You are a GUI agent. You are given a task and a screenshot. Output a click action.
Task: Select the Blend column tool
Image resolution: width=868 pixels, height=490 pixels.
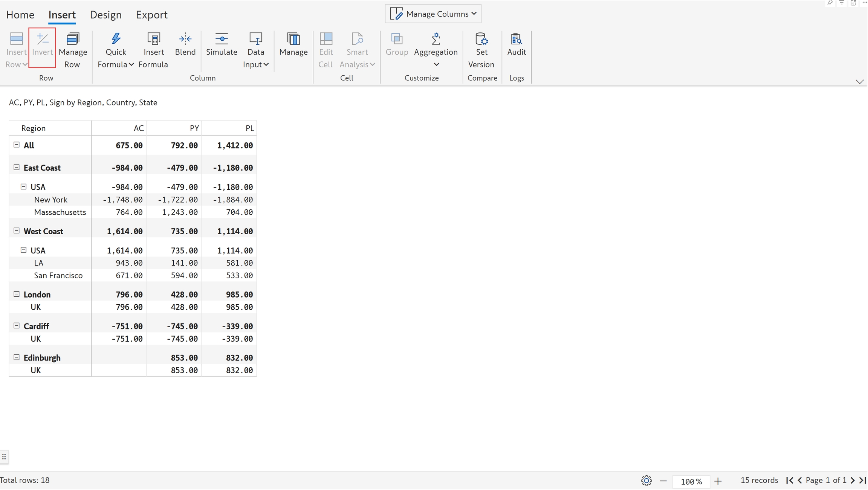[185, 39]
